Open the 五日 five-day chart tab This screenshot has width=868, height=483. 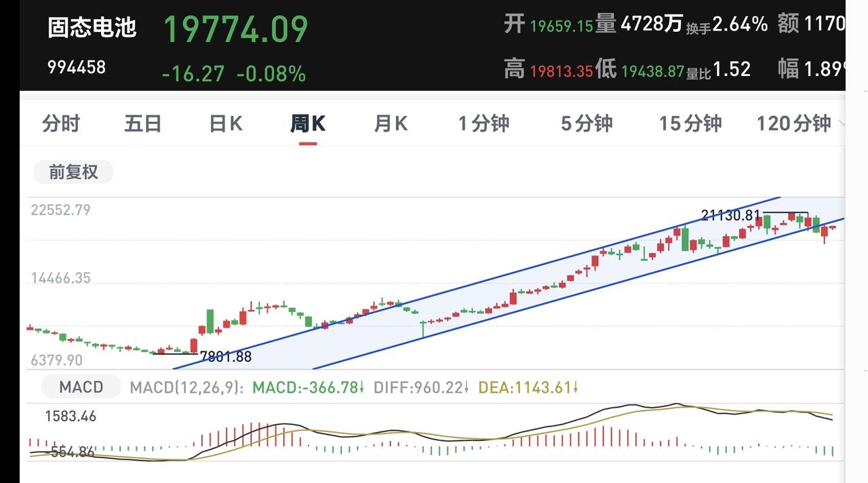pyautogui.click(x=143, y=123)
